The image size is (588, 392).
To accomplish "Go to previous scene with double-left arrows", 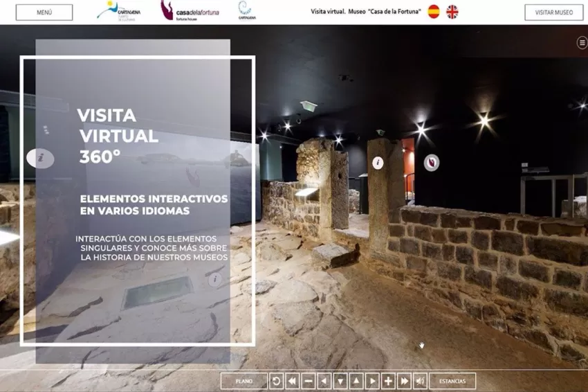I will [292, 381].
